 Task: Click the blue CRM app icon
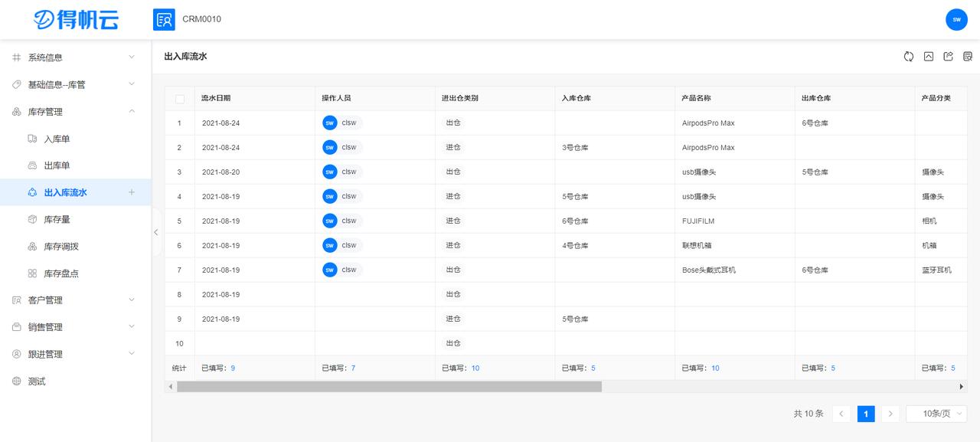pyautogui.click(x=164, y=19)
